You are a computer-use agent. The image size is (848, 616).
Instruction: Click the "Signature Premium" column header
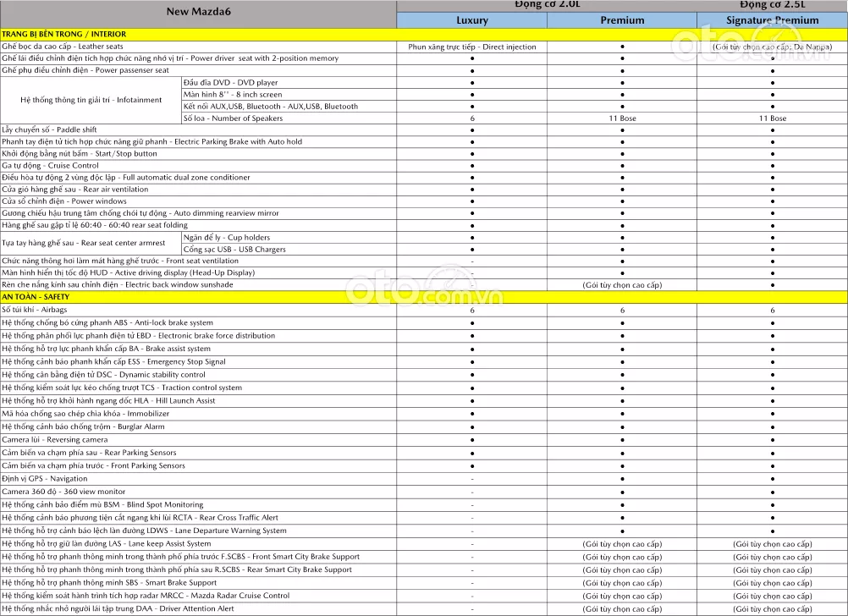pos(773,20)
